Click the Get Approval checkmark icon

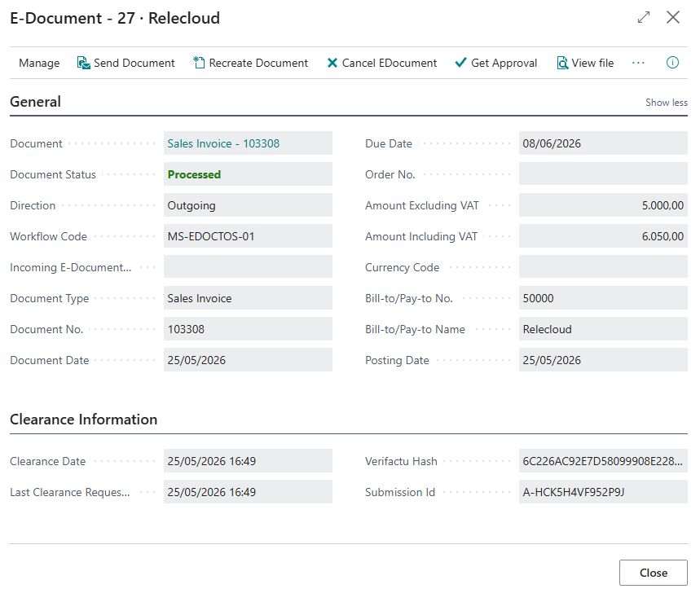tap(460, 63)
